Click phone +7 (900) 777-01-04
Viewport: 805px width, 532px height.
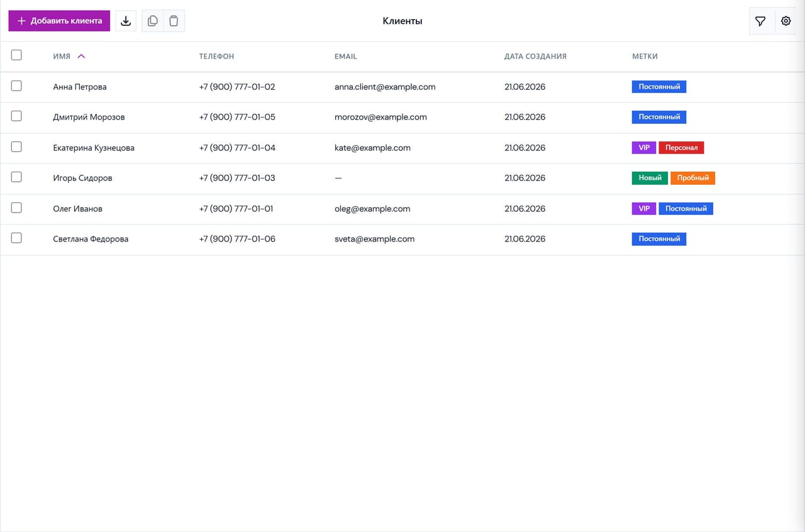[237, 148]
